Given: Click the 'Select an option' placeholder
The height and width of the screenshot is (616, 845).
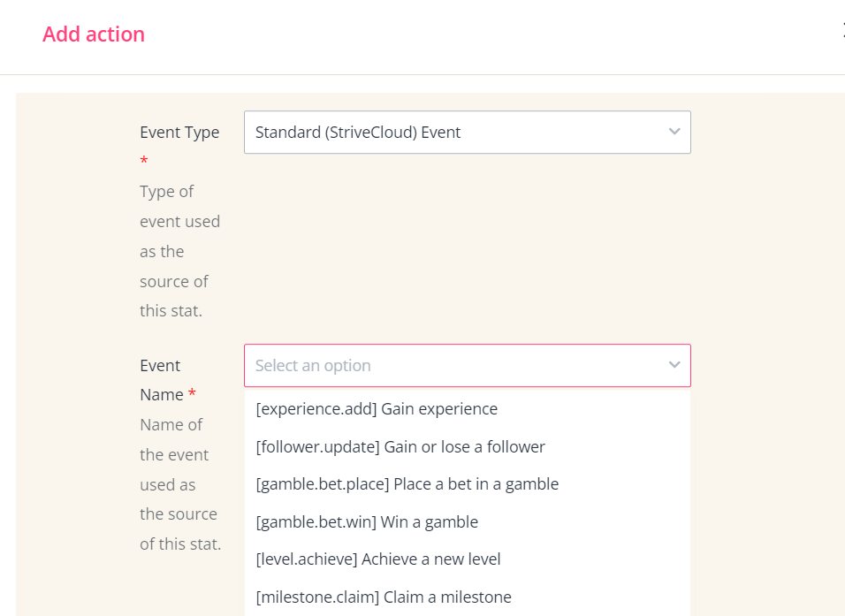Looking at the screenshot, I should 313,366.
